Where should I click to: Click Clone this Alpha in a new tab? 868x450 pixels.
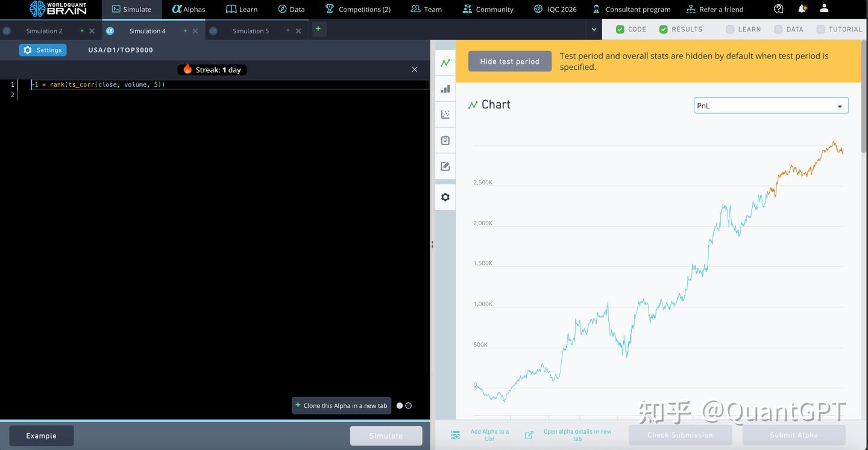pyautogui.click(x=342, y=405)
